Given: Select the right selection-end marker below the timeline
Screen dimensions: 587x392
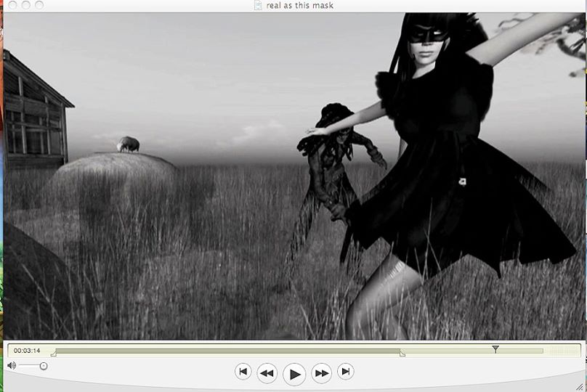Looking at the screenshot, I should pos(402,355).
